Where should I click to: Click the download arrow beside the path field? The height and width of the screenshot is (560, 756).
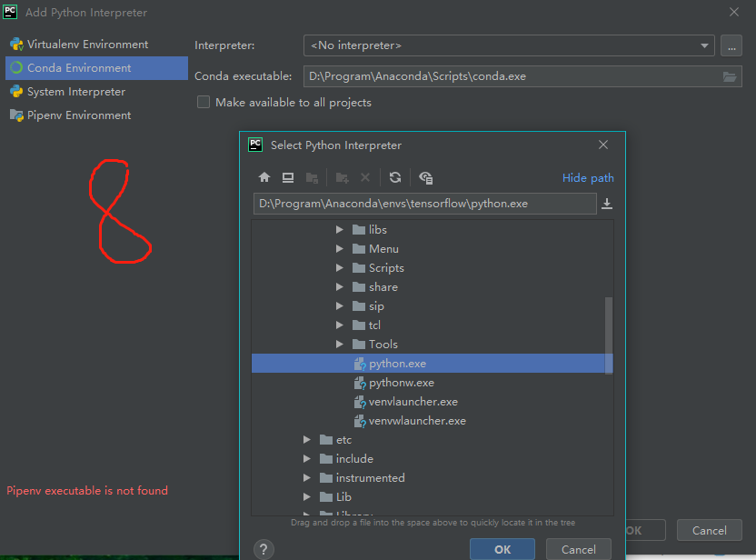click(606, 204)
